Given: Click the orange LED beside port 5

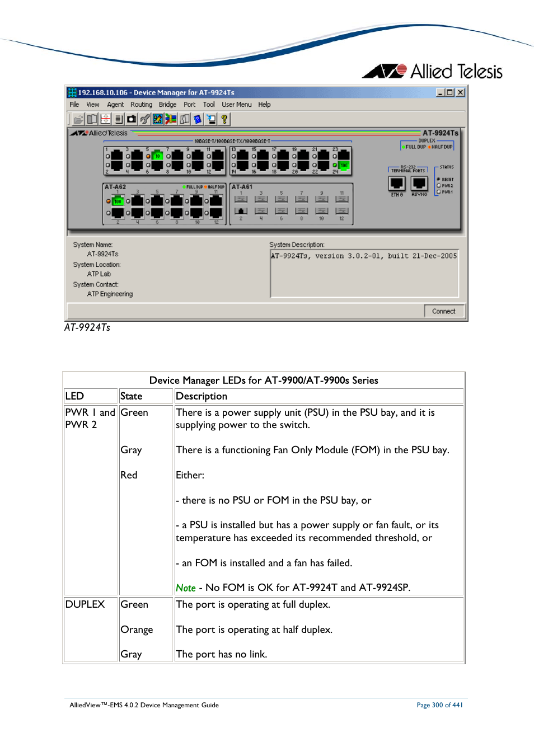Looking at the screenshot, I should click(x=148, y=157).
